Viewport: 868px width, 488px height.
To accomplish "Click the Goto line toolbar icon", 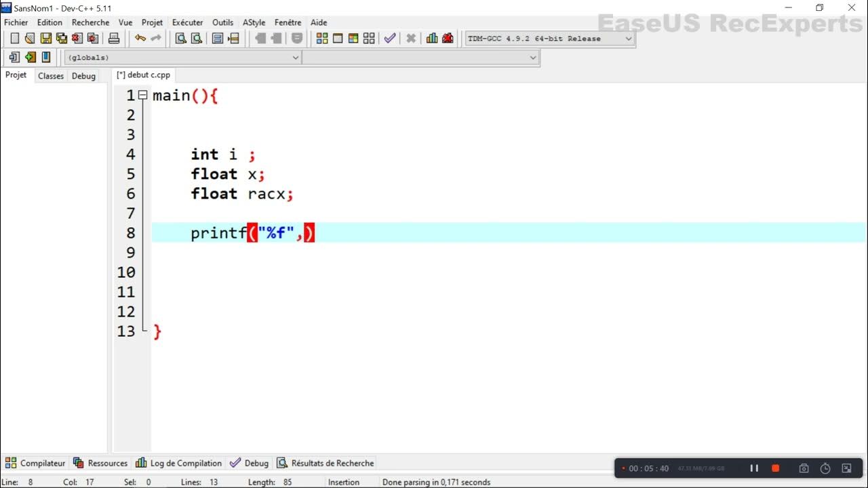I will coord(234,39).
